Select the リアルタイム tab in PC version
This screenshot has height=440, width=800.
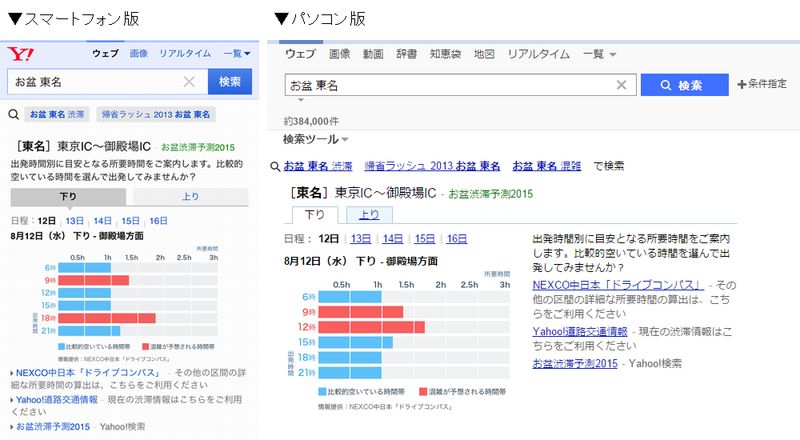point(538,54)
